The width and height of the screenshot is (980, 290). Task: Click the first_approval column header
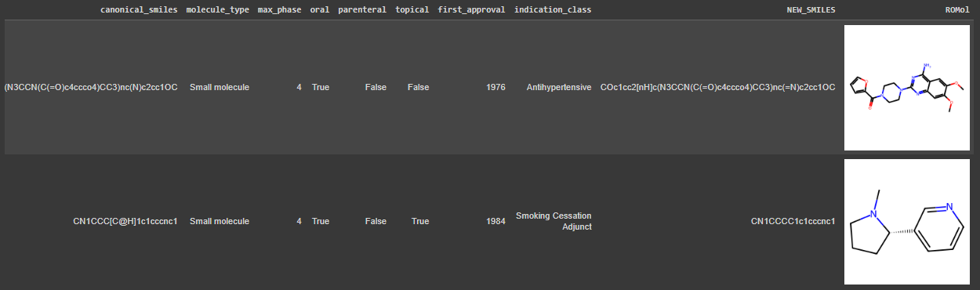tap(472, 9)
